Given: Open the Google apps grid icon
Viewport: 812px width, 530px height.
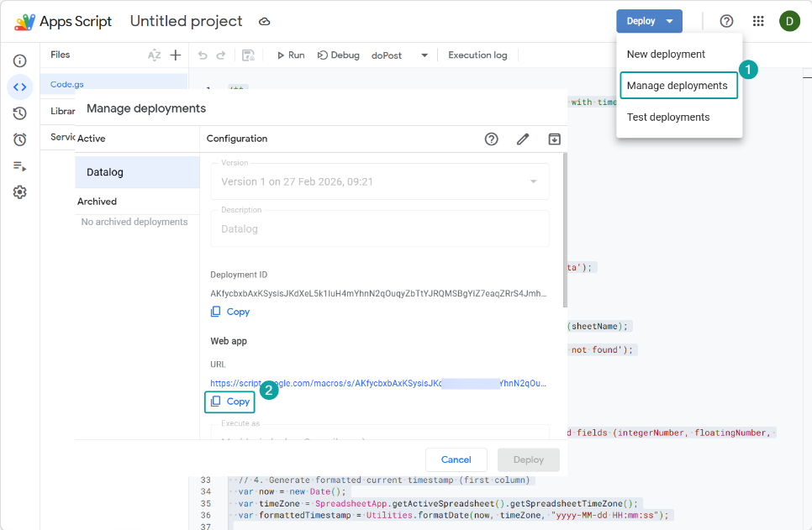Looking at the screenshot, I should tap(758, 21).
